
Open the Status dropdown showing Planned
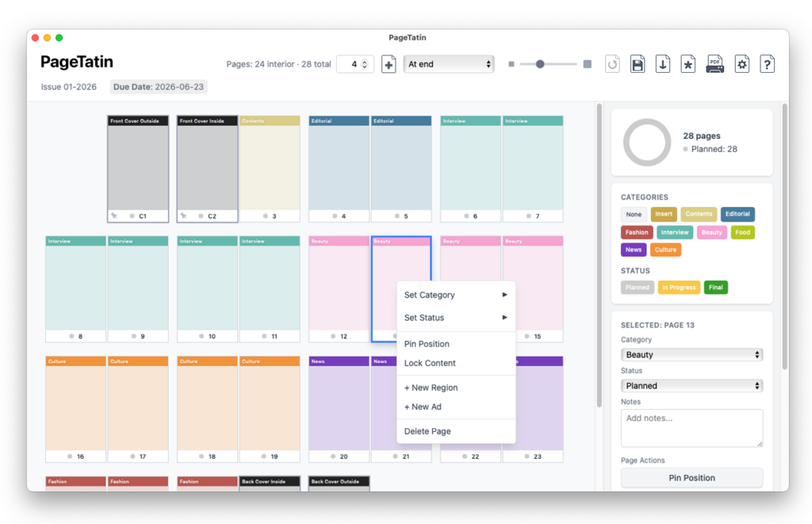coord(691,386)
